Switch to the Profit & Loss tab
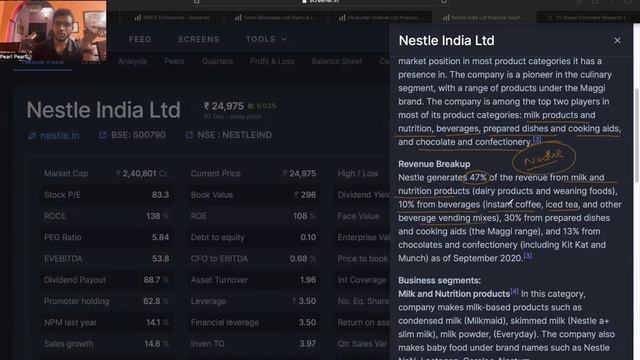 click(x=272, y=61)
